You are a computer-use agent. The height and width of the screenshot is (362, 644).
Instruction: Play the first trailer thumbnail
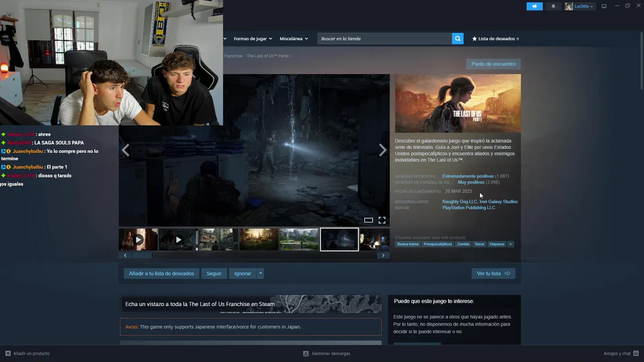tap(138, 239)
